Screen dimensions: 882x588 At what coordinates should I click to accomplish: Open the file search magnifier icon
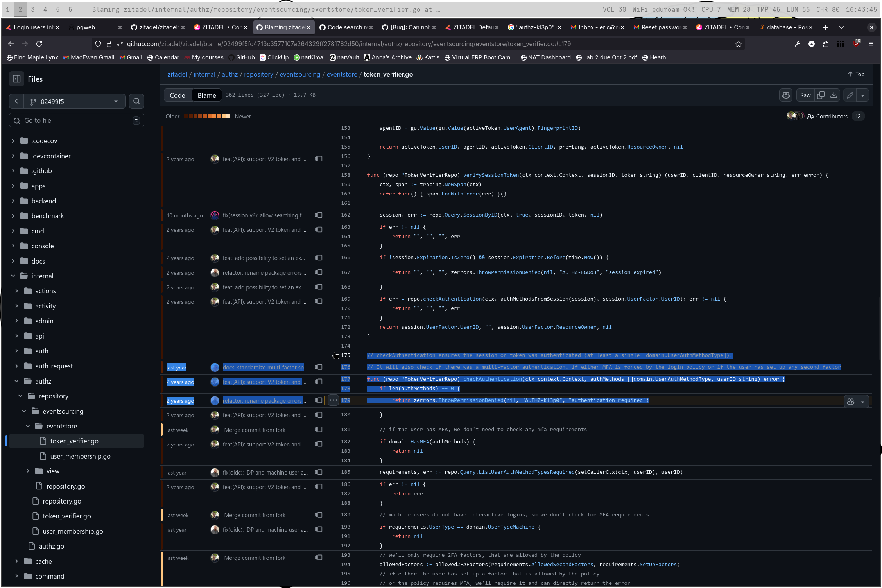tap(136, 101)
